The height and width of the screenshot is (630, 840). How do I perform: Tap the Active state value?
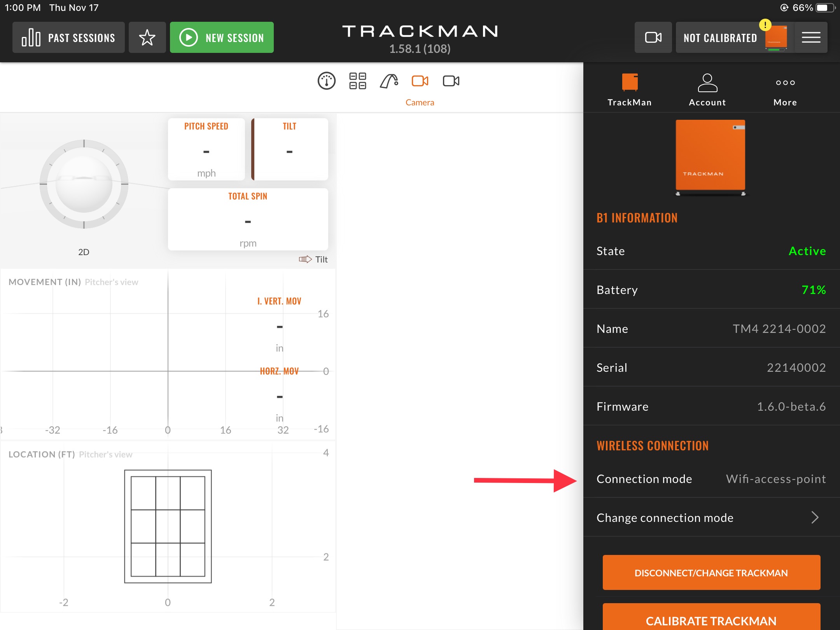(807, 251)
